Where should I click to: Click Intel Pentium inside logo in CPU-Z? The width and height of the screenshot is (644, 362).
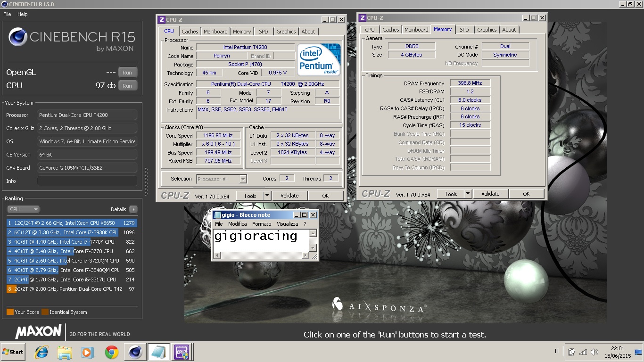[319, 59]
